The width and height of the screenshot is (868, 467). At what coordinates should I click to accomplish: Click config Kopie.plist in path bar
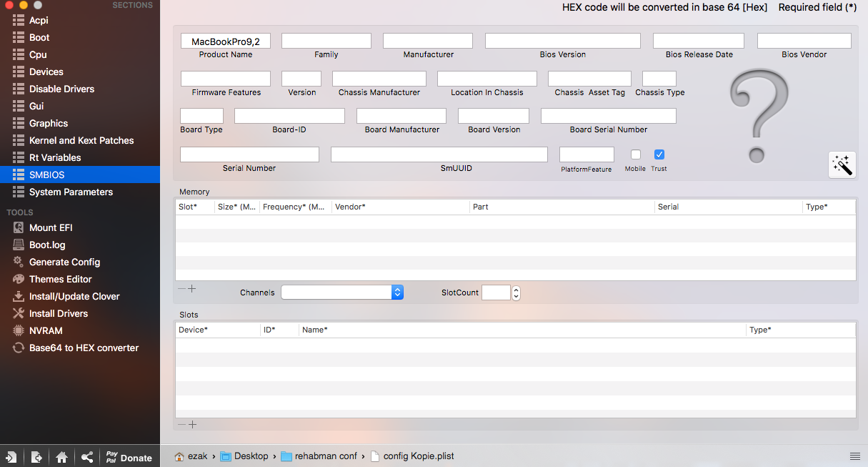[x=412, y=456]
